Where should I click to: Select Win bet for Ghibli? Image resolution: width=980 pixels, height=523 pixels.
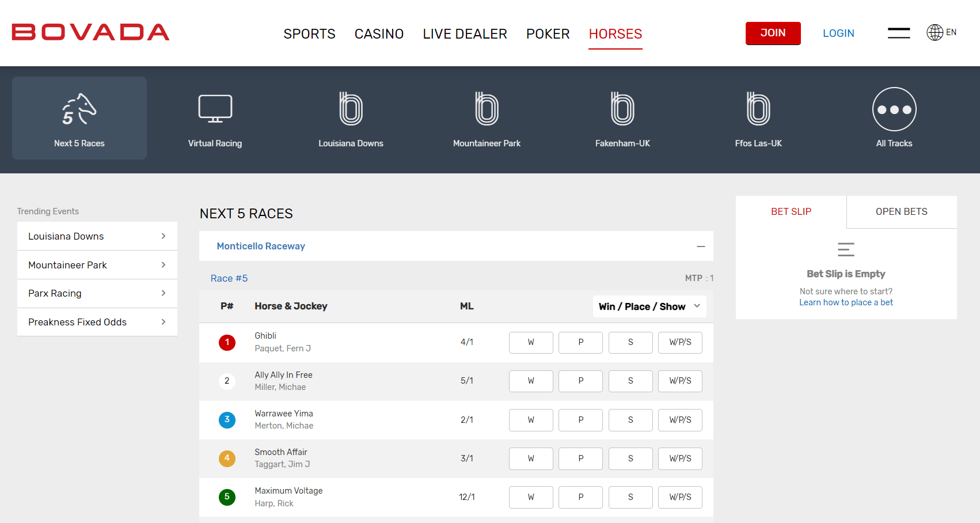click(x=531, y=343)
